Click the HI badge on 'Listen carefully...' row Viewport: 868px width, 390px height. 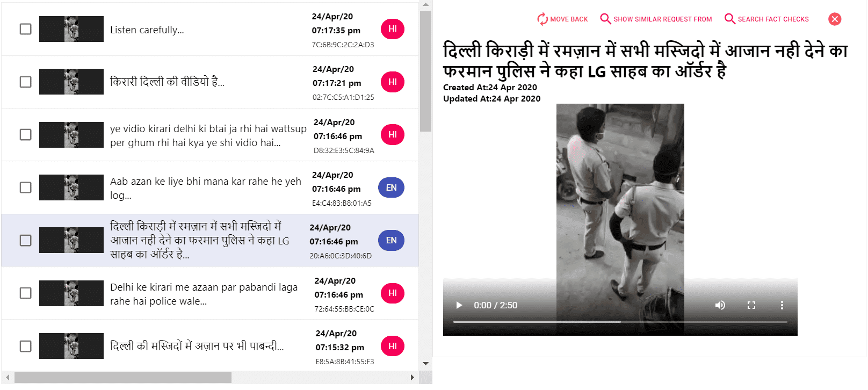click(393, 29)
